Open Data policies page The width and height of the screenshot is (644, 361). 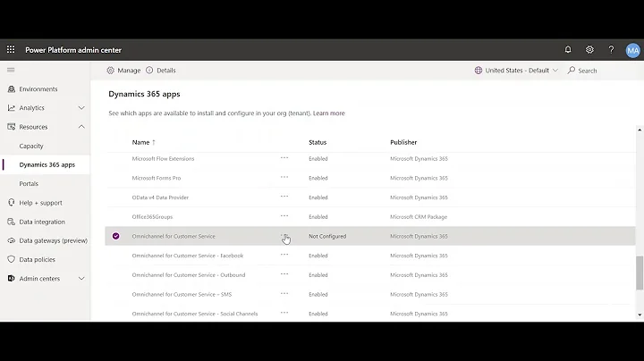tap(37, 260)
